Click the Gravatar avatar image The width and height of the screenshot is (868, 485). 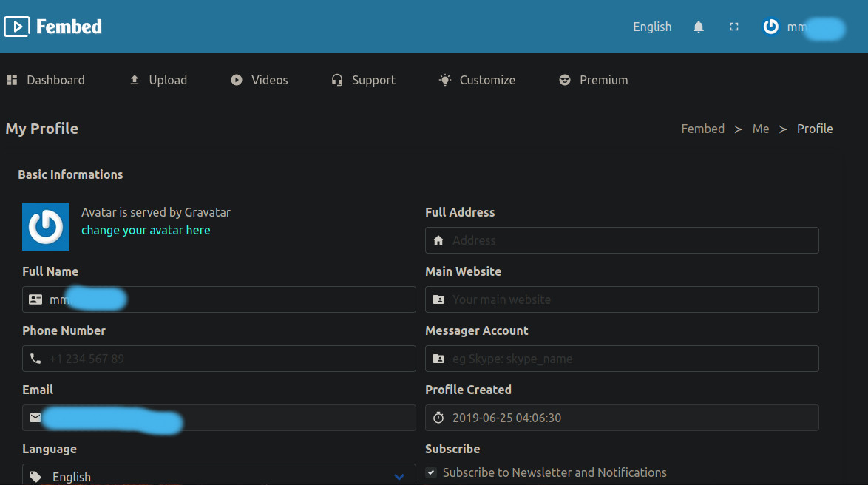click(x=46, y=227)
